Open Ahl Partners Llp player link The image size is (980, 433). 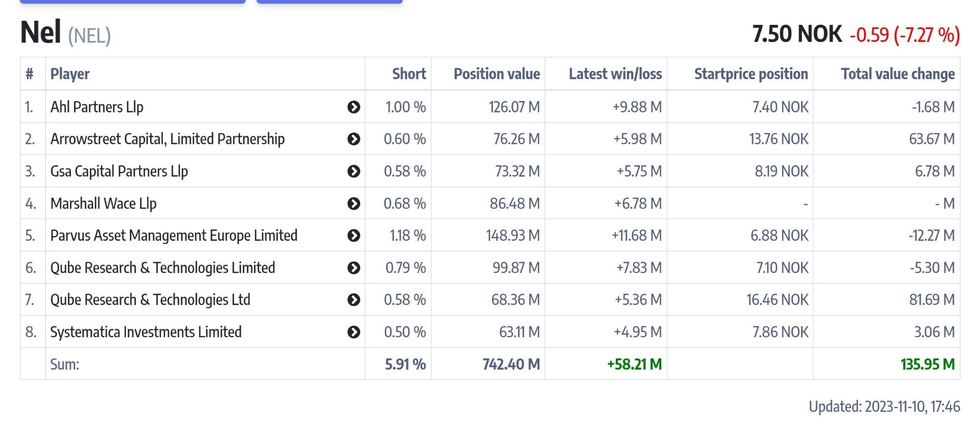click(x=97, y=107)
